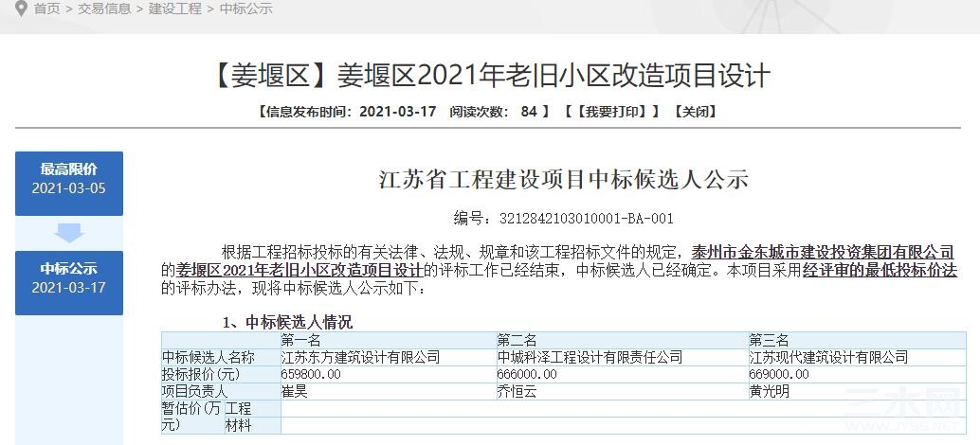Select 最高限价 2021-03-05 step
Viewport: 980px width, 445px height.
point(69,184)
